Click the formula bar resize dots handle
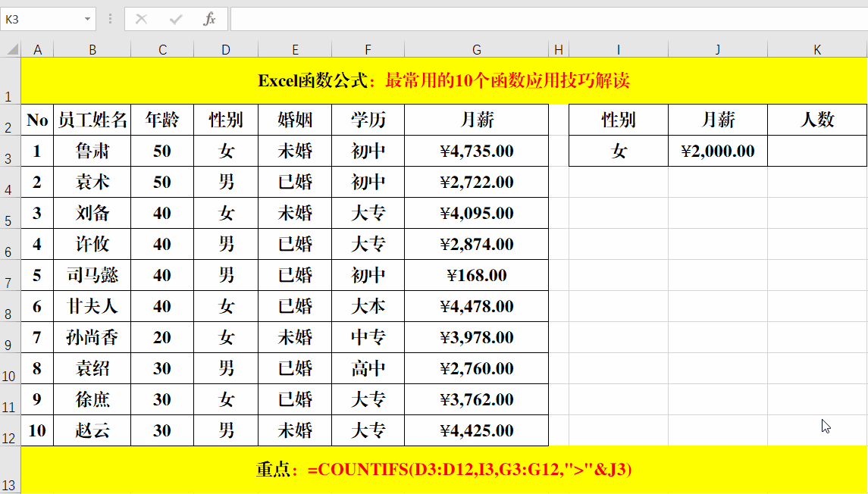 pyautogui.click(x=110, y=20)
